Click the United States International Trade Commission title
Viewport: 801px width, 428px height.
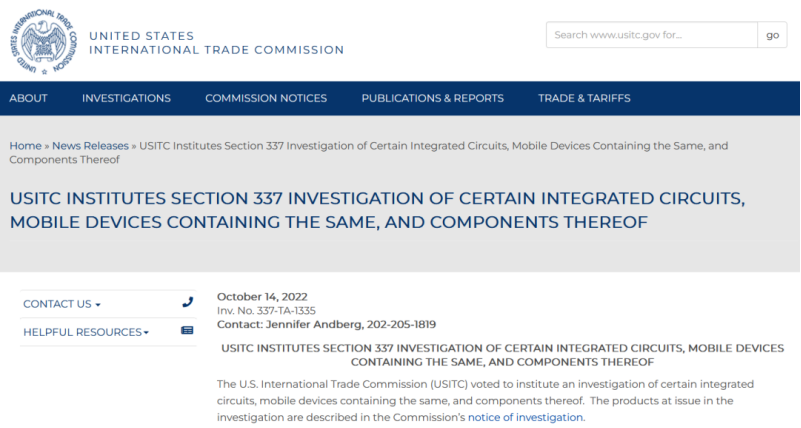pos(216,43)
